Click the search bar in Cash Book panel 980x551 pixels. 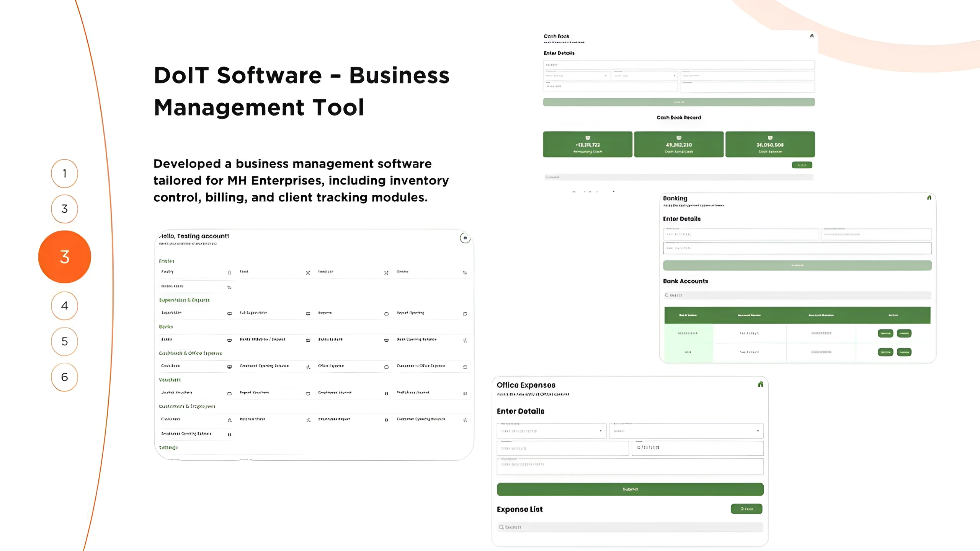pos(678,177)
